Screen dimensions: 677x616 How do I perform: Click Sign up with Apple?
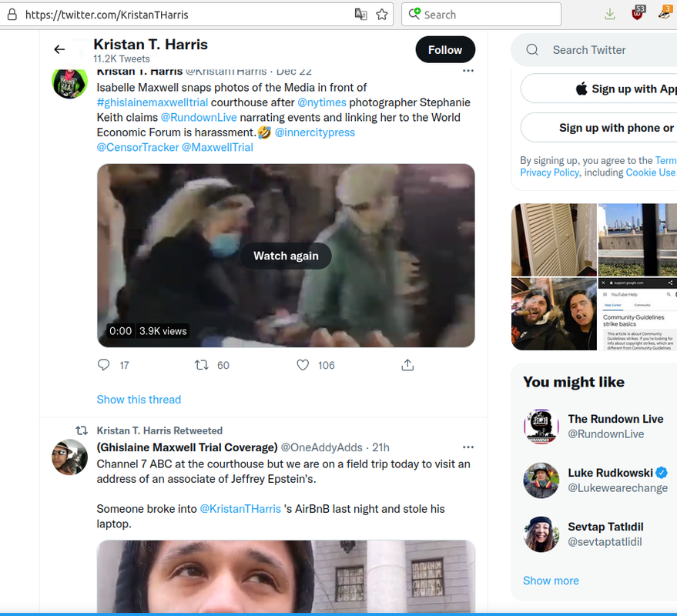tap(598, 89)
